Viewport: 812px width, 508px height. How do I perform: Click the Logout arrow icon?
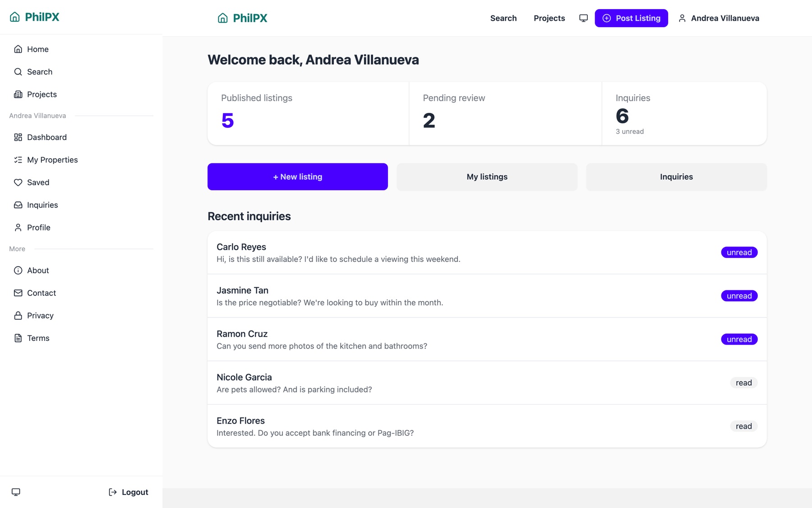tap(113, 492)
